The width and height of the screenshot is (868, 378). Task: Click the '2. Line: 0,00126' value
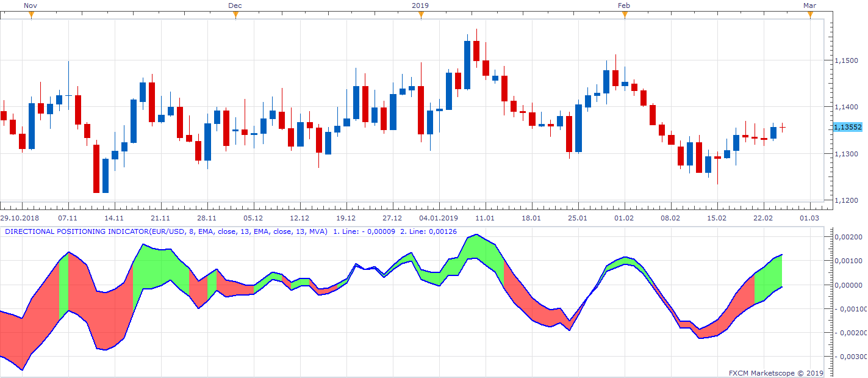click(428, 231)
